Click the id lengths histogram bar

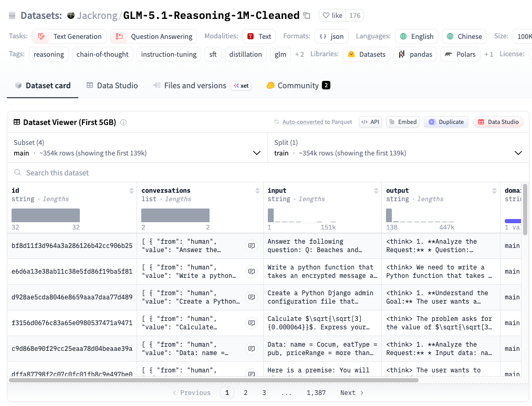46,215
